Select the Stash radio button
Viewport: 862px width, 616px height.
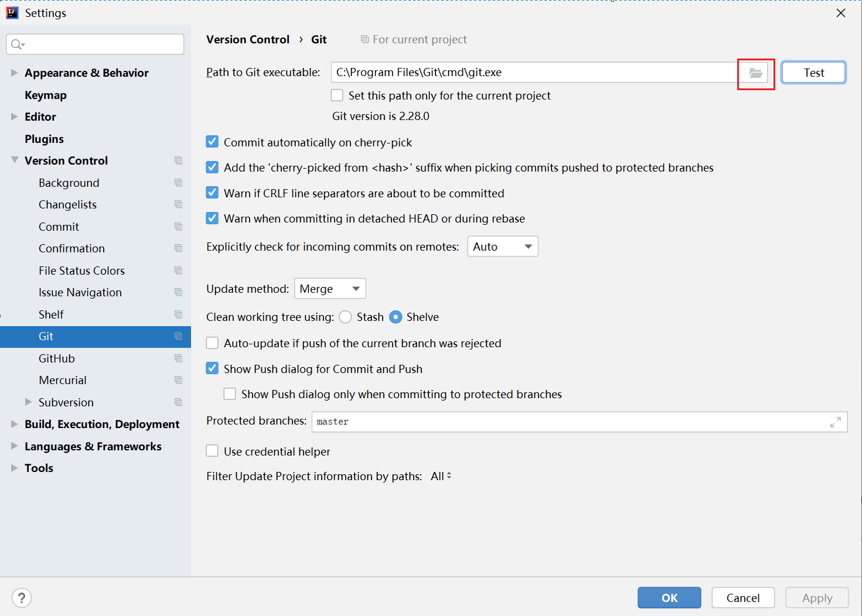(345, 317)
